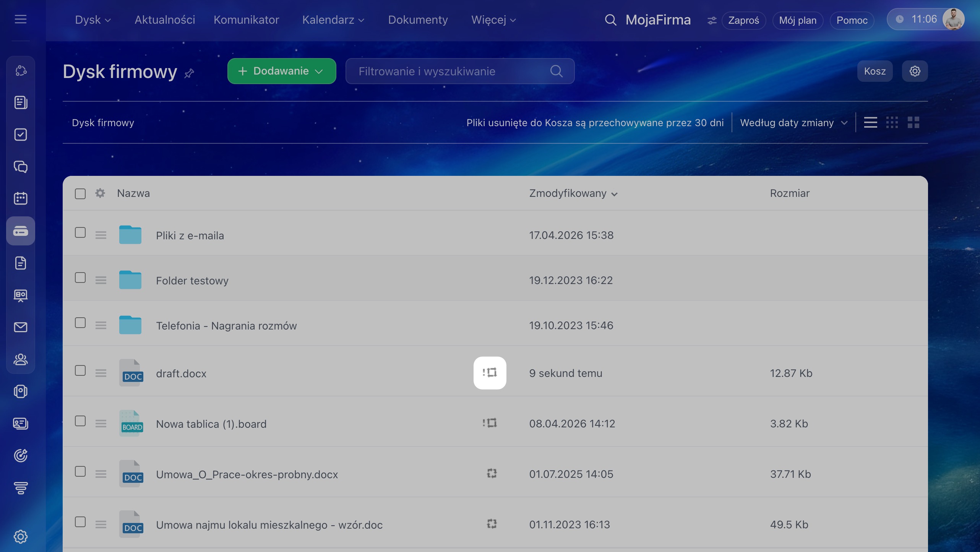Click the Kosz button
Screen dimensions: 980x552
coord(875,71)
